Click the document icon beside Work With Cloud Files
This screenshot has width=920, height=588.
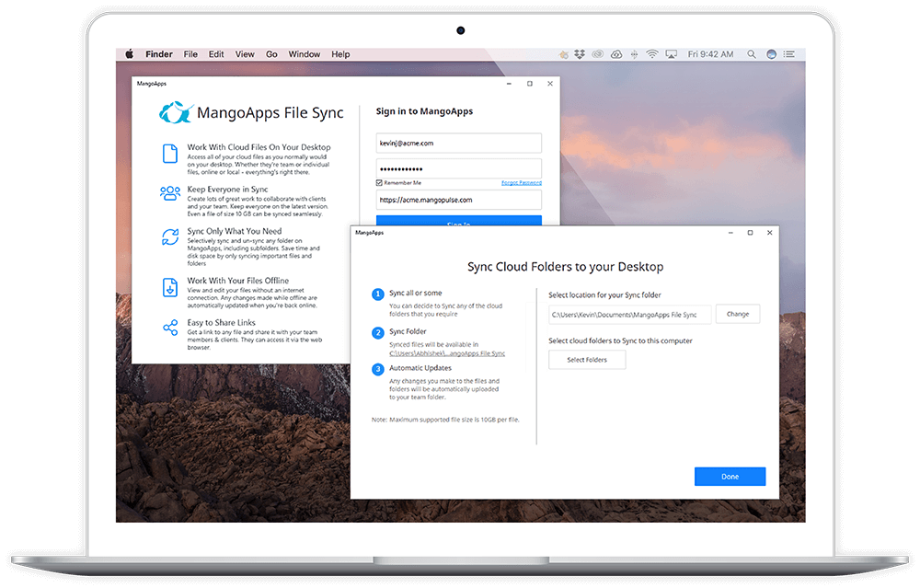(170, 153)
